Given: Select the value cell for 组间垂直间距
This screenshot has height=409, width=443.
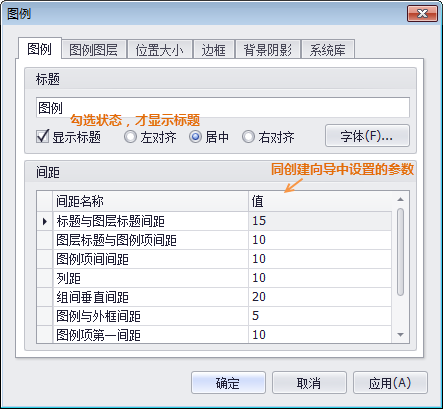Looking at the screenshot, I should pyautogui.click(x=320, y=297).
